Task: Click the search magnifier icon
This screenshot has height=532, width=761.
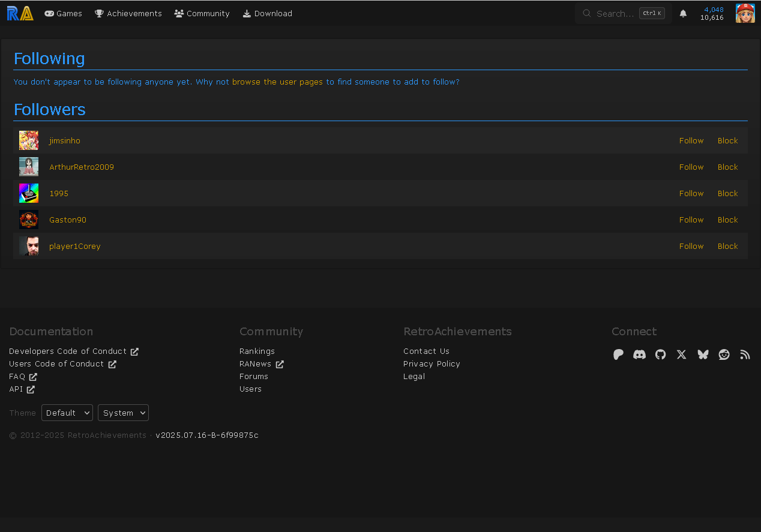Action: pos(587,13)
